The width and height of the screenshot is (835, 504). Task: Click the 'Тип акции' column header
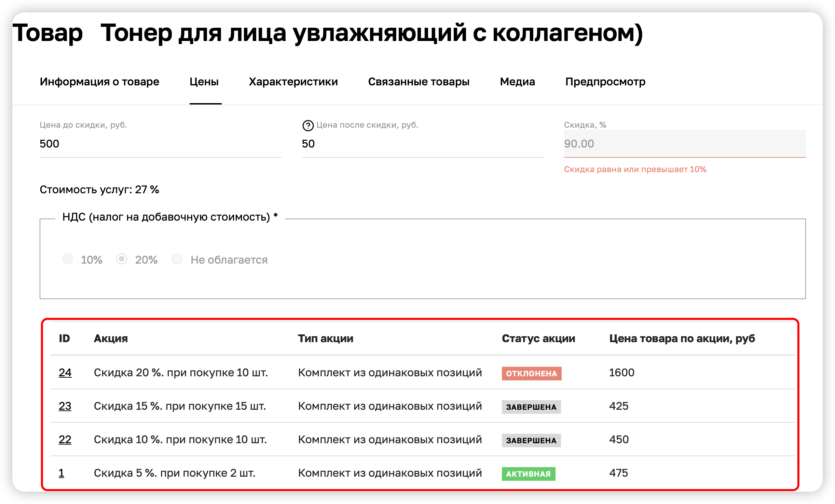coord(326,338)
